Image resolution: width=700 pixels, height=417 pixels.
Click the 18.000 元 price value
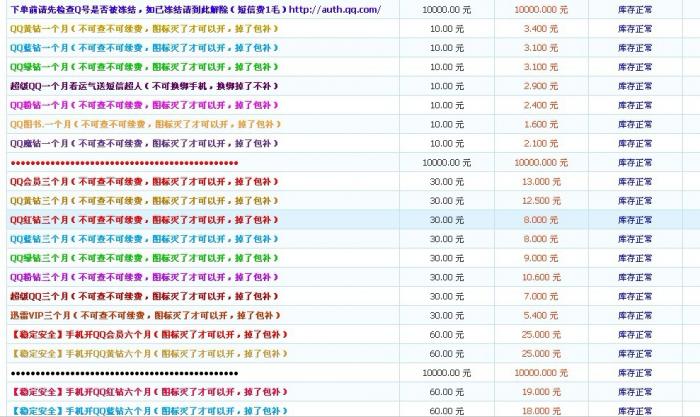point(541,411)
